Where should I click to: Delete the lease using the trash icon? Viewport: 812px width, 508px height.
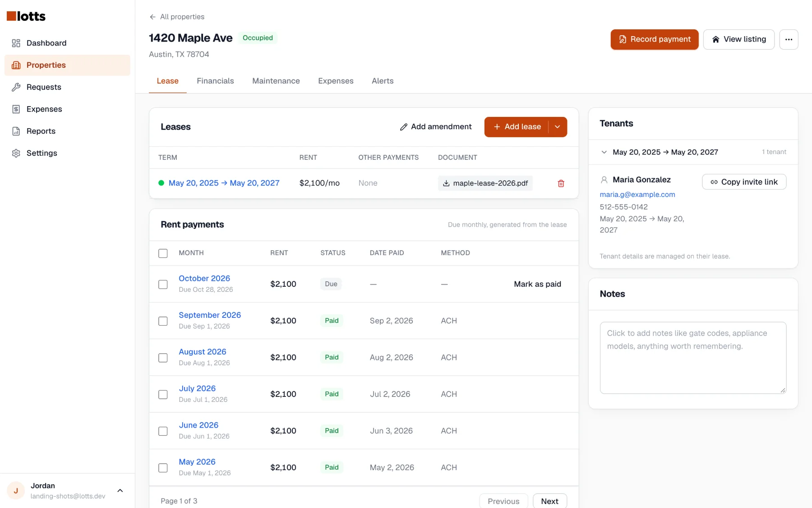[x=561, y=183]
